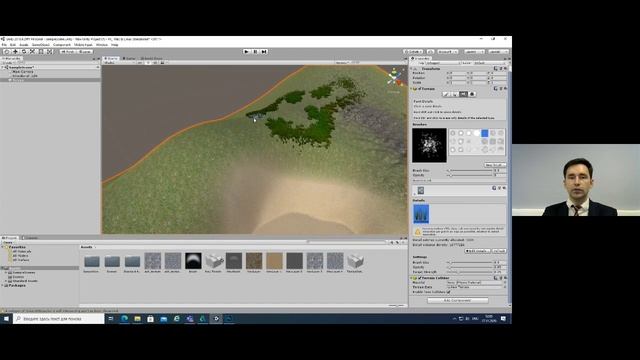Screen dimensions: 640x360
Task: Open the File menu
Action: pos(4,44)
